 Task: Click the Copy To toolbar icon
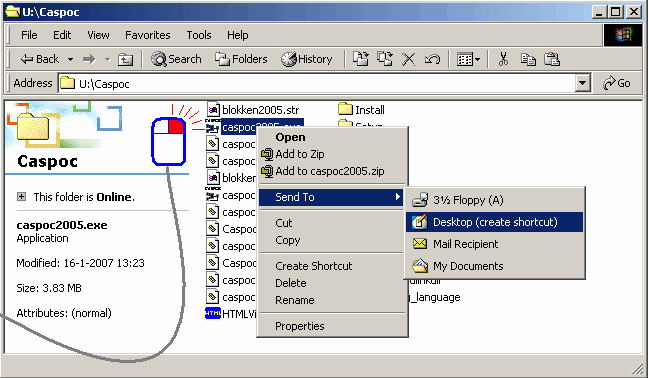click(x=385, y=59)
